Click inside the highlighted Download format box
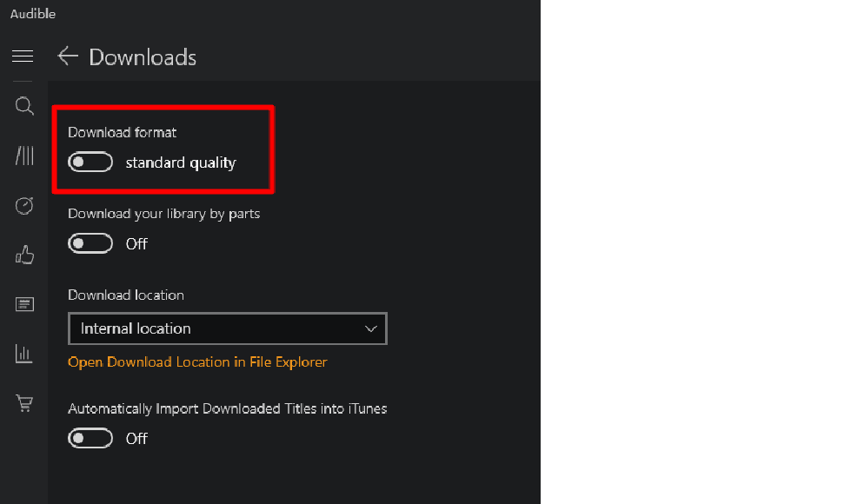Image resolution: width=844 pixels, height=504 pixels. click(163, 149)
